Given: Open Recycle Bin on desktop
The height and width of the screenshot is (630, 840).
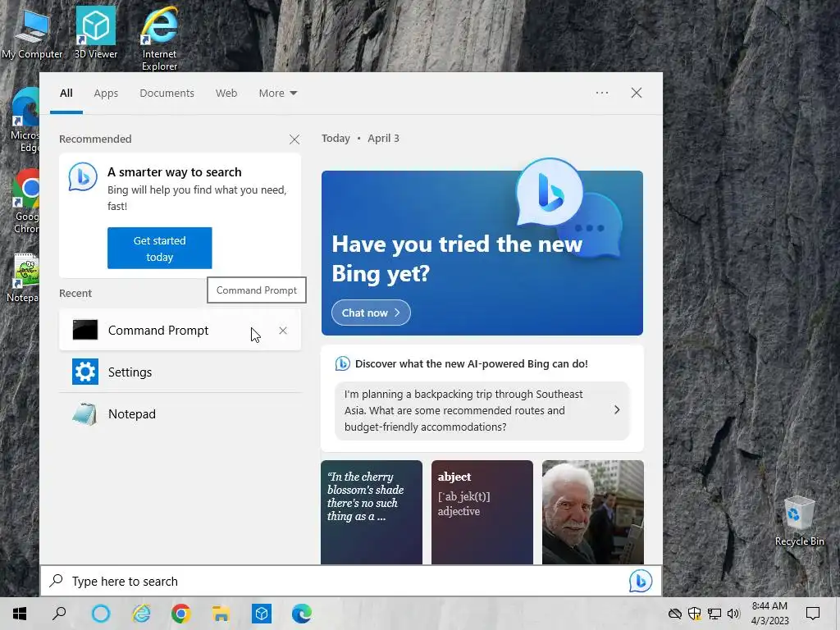Looking at the screenshot, I should pos(799,521).
